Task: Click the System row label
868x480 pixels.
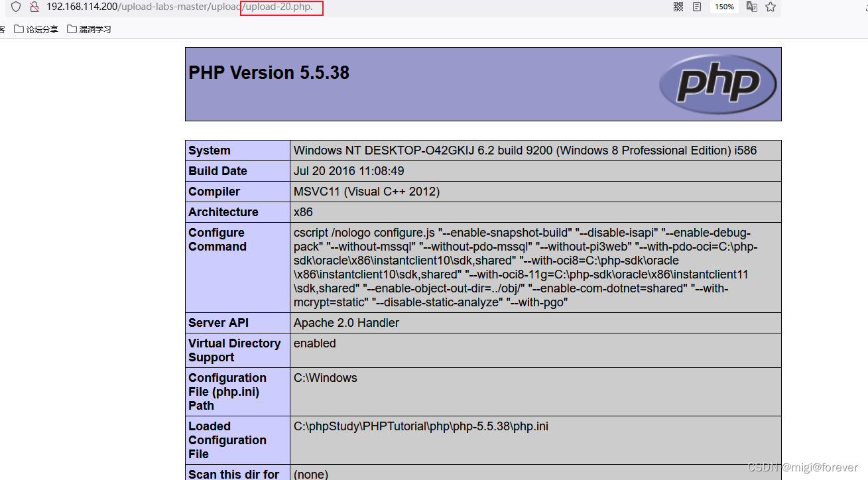Action: coord(210,150)
